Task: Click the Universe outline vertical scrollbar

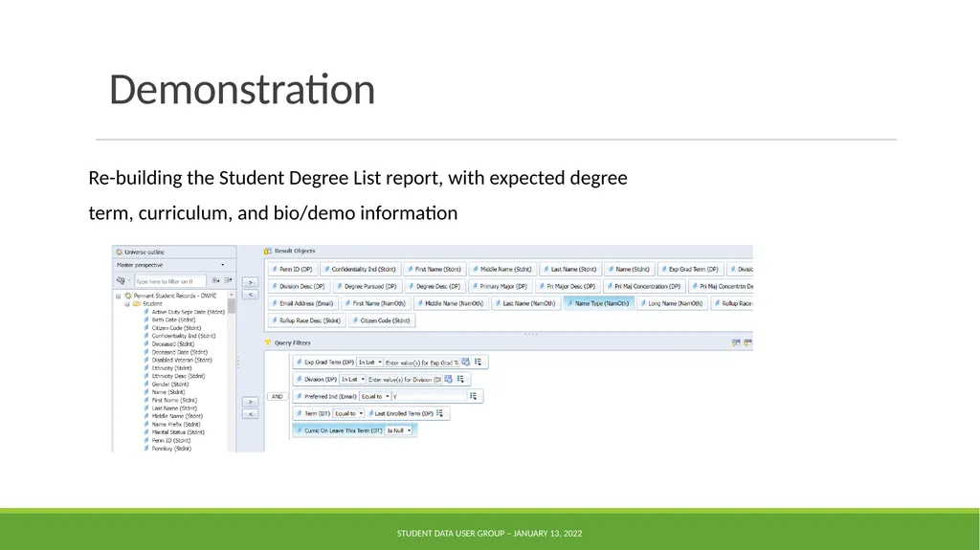Action: point(232,370)
